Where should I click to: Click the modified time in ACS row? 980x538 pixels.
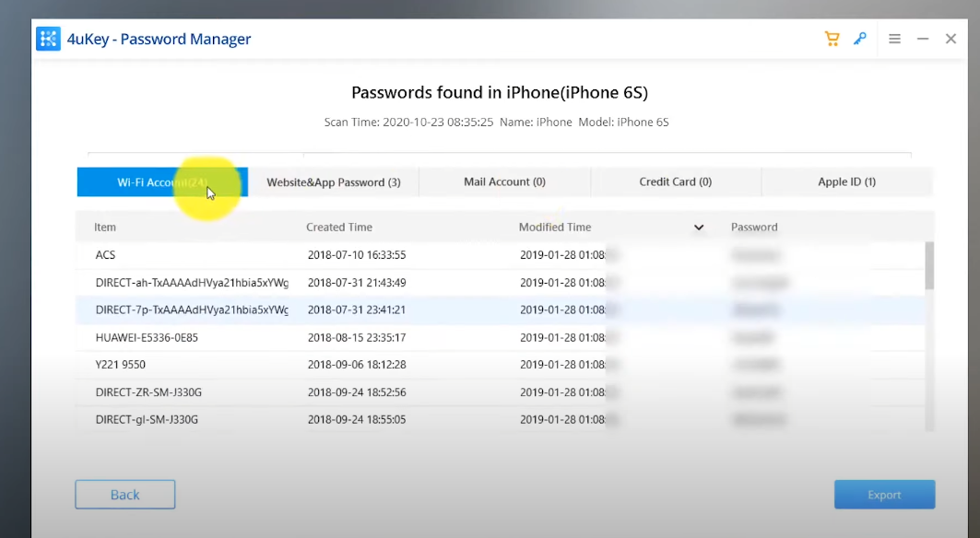(x=569, y=255)
